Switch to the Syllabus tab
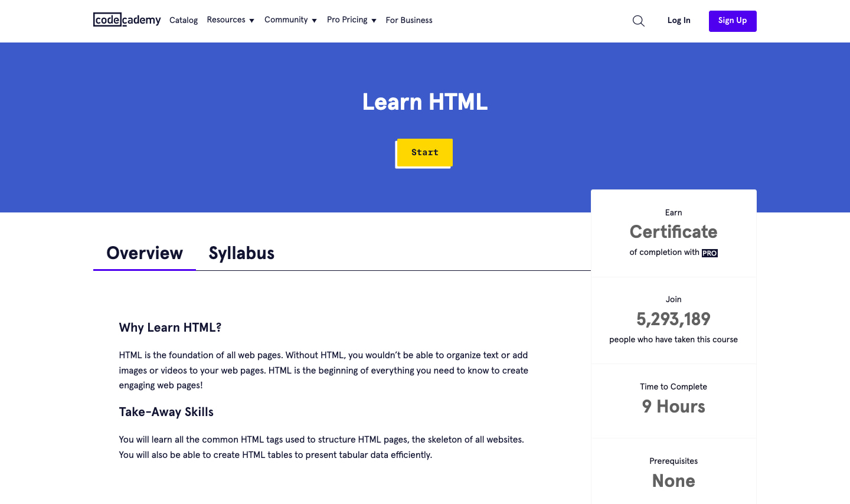 [241, 253]
